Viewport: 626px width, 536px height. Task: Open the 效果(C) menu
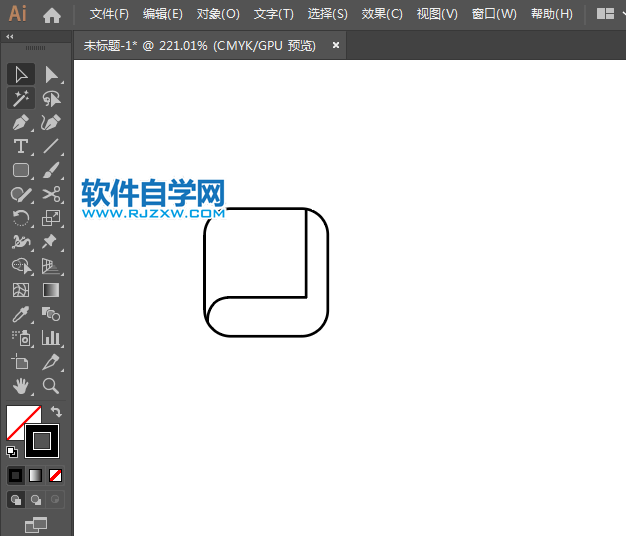(382, 14)
